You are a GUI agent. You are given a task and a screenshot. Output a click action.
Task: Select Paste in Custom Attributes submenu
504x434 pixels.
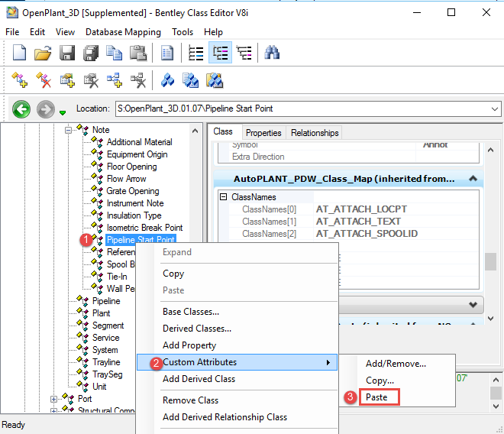pyautogui.click(x=376, y=397)
